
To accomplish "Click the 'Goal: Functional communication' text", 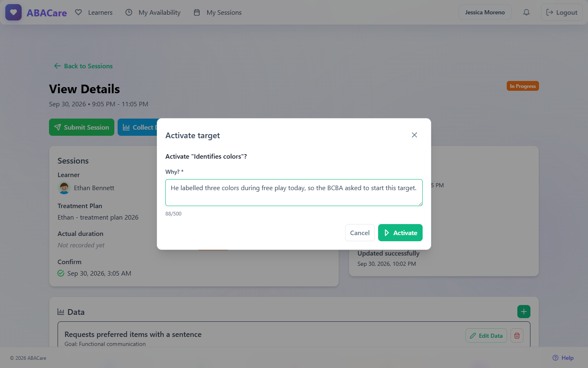I will tap(105, 344).
